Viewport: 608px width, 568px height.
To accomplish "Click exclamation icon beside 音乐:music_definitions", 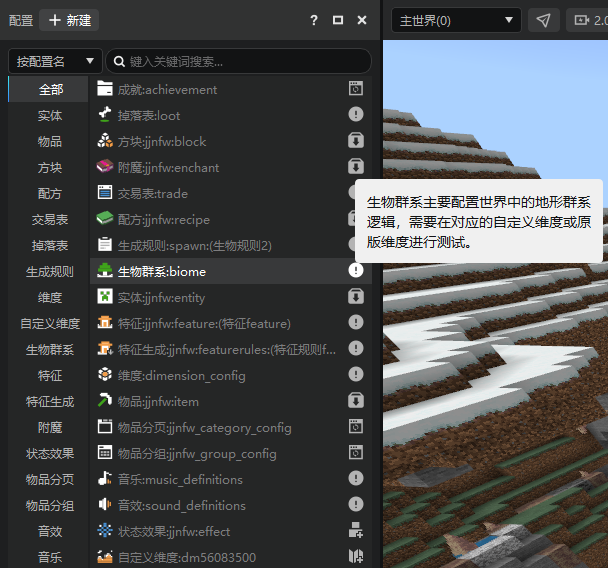I will click(356, 478).
